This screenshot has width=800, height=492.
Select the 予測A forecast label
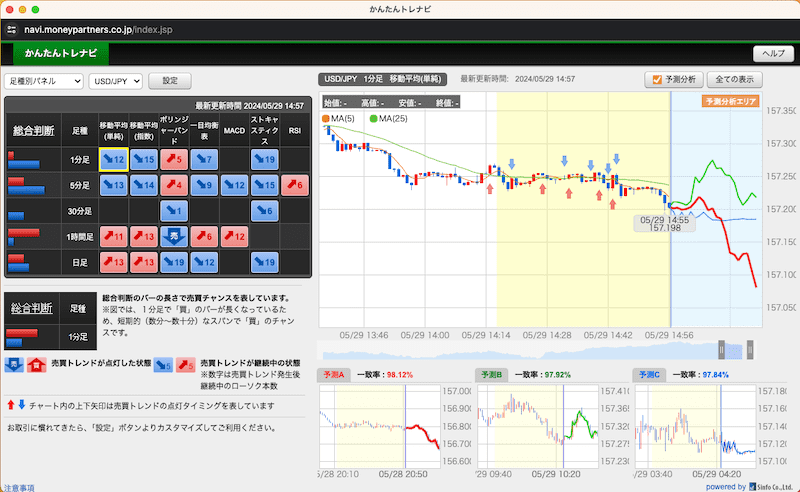coord(334,375)
